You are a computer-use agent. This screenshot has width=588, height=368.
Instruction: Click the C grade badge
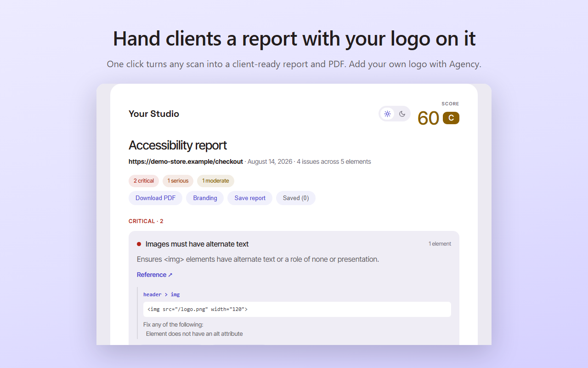pyautogui.click(x=451, y=118)
